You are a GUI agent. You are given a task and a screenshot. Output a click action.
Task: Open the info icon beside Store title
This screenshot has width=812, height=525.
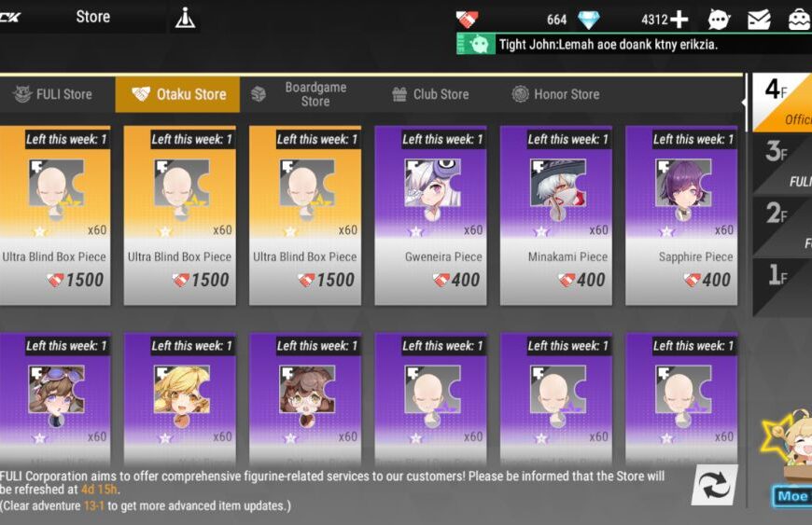tap(185, 19)
